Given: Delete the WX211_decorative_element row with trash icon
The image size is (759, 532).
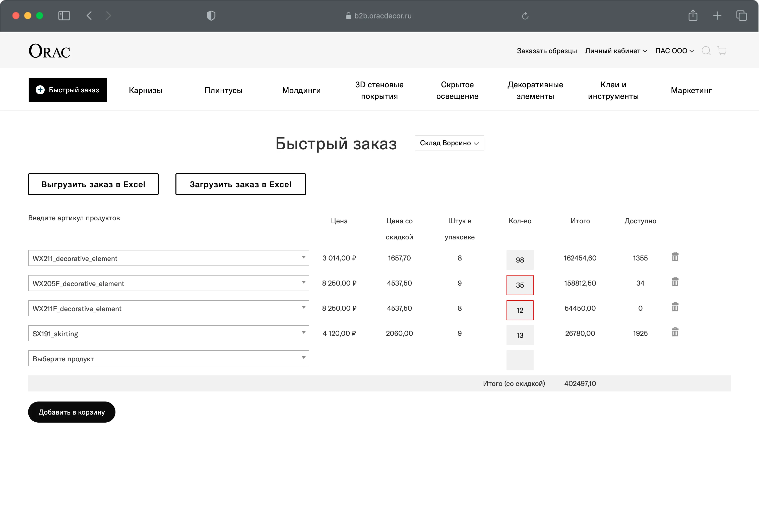Looking at the screenshot, I should click(675, 257).
